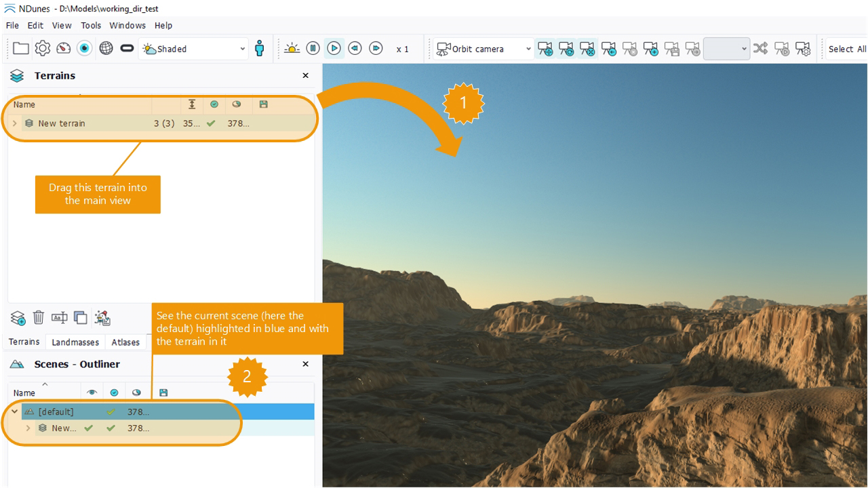868x488 pixels.
Task: Click the VR headset icon
Action: tap(127, 49)
